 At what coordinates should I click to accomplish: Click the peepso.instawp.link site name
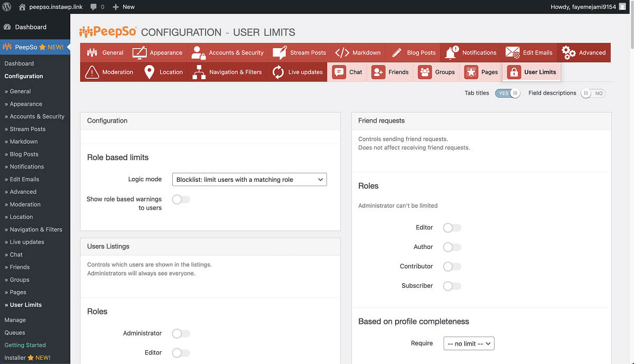[x=56, y=7]
